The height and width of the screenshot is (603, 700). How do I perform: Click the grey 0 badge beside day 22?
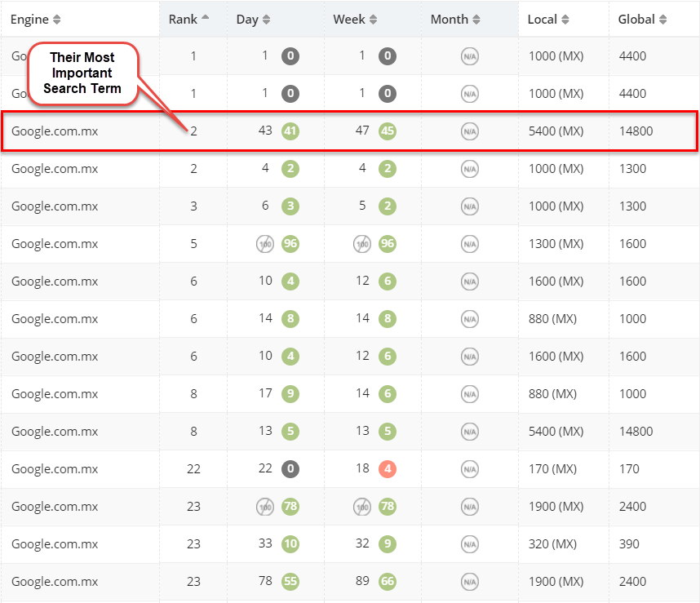point(290,468)
